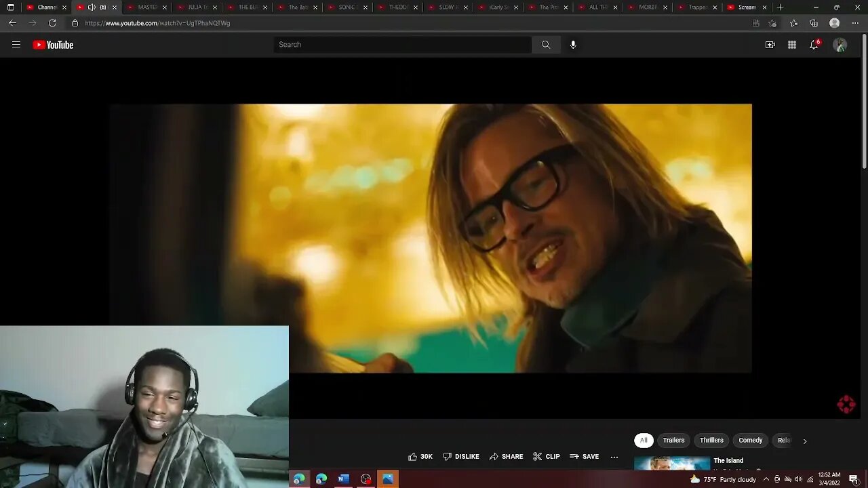Screen dimensions: 868x488
Task: Open the taskbar clock 12:52 AM
Action: tap(829, 479)
